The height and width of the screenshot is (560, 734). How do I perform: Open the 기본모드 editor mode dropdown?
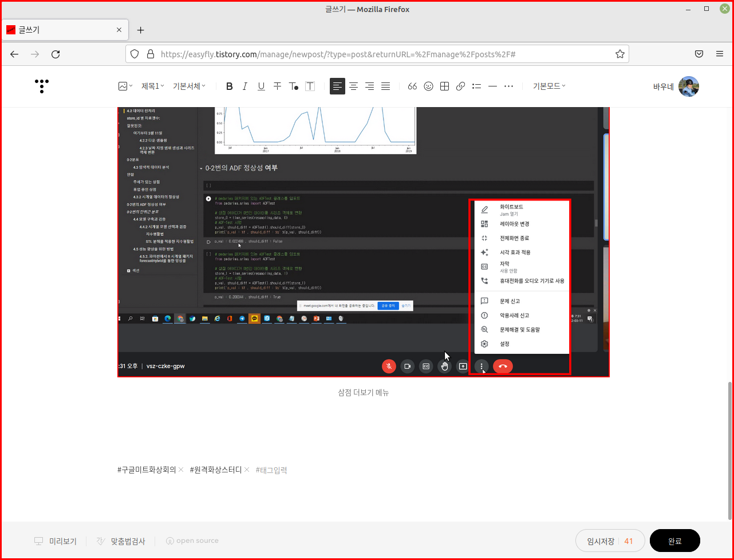point(549,86)
